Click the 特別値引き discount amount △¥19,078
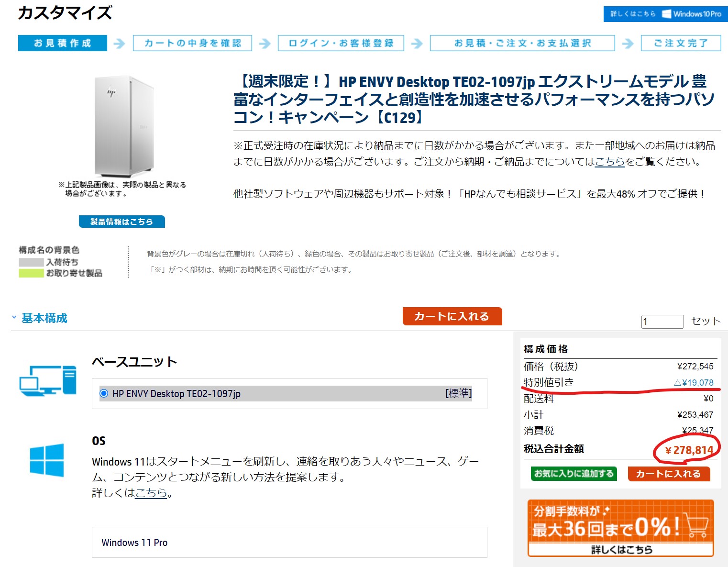This screenshot has width=728, height=567. (694, 382)
